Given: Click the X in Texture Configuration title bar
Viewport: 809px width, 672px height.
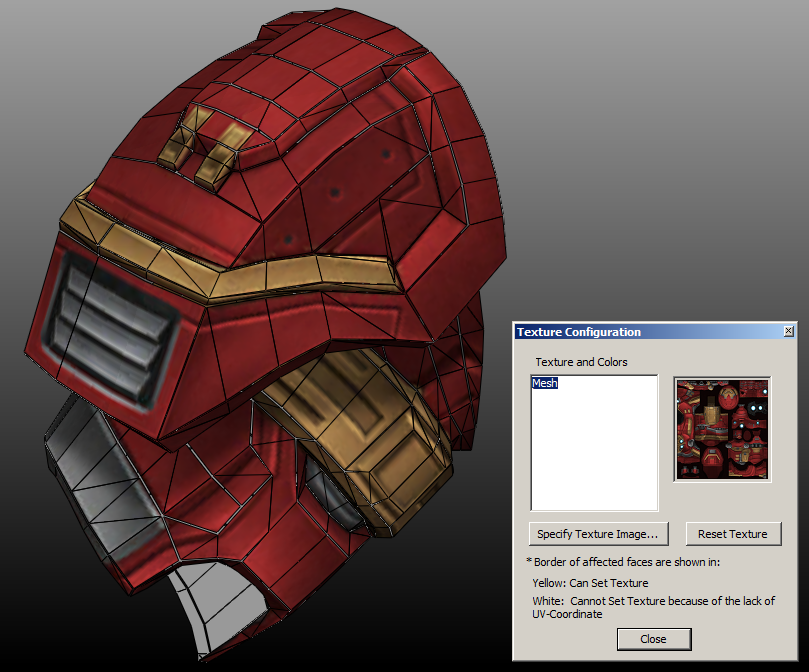Looking at the screenshot, I should coord(788,331).
